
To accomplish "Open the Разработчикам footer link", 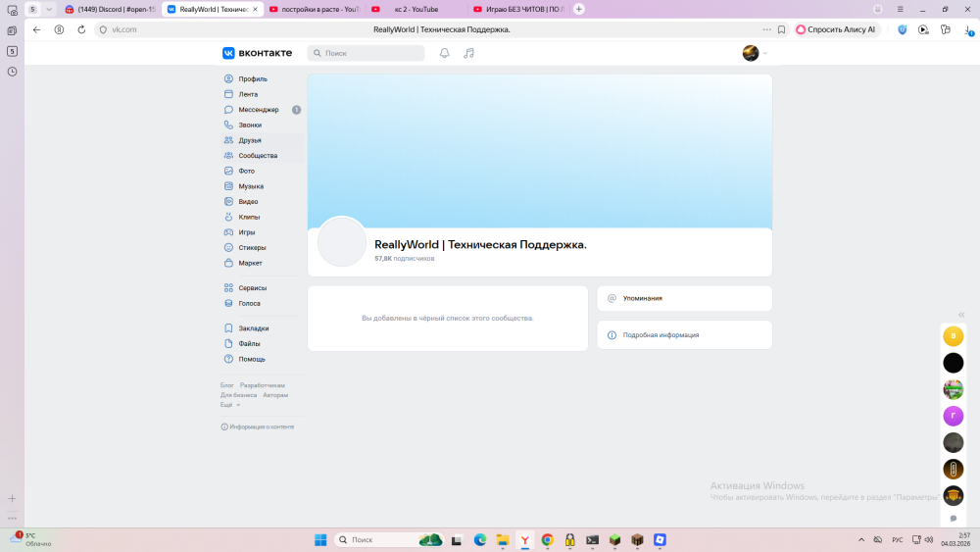I will click(263, 385).
